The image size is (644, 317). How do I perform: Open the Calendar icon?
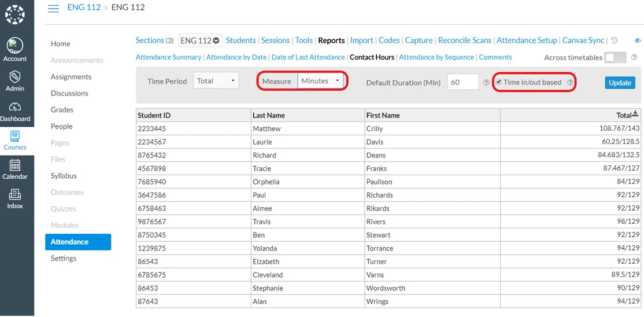[x=15, y=165]
